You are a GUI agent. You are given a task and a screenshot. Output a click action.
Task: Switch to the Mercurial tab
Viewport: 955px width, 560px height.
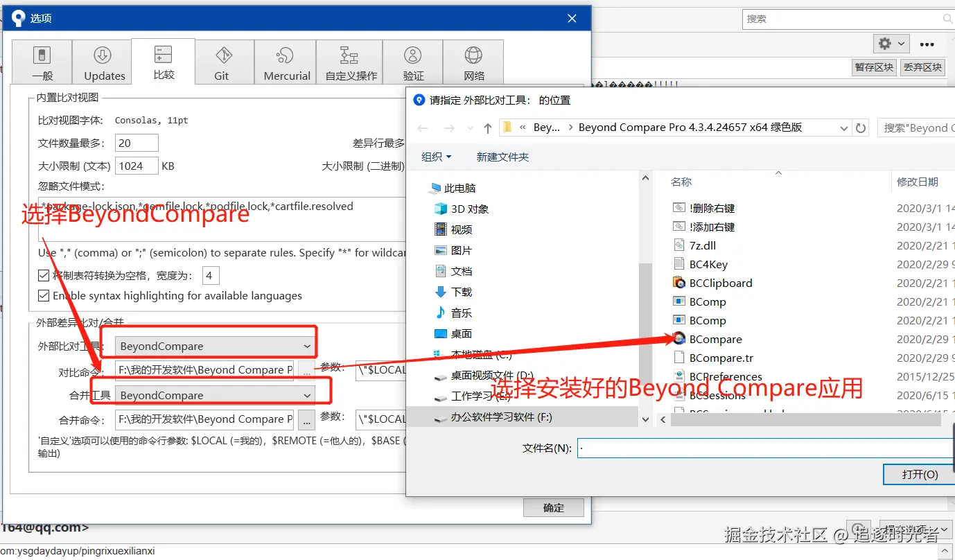pos(286,62)
